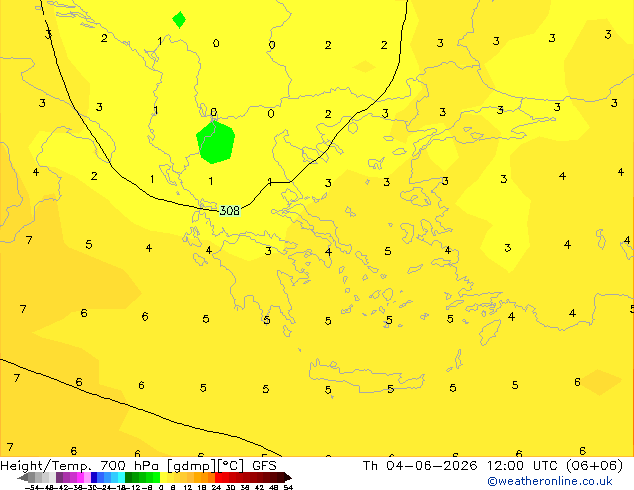Click the large green cold-temperature polygon
This screenshot has width=634, height=490.
pos(216,142)
